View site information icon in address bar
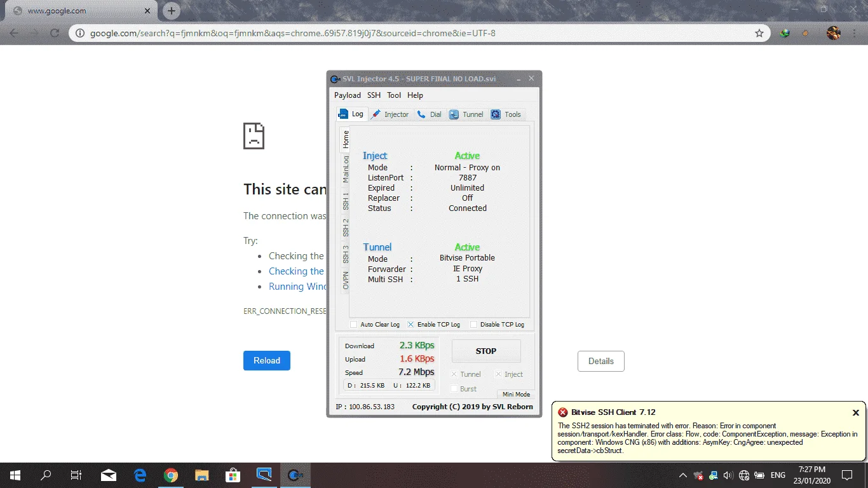Viewport: 868px width, 488px height. [x=80, y=33]
